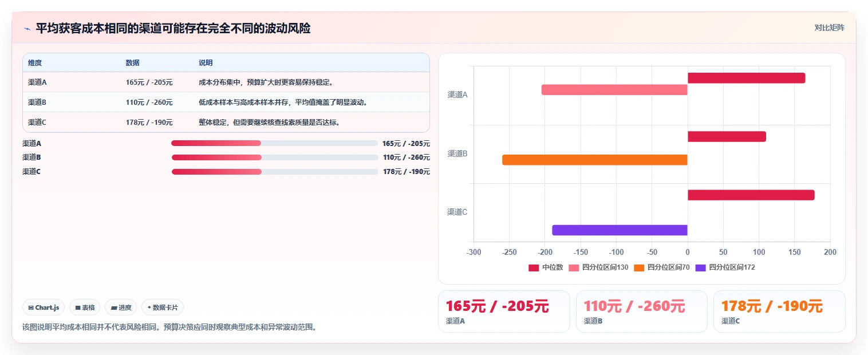
Task: Click the 渠道C label on the chart's vertical axis
Action: point(457,212)
